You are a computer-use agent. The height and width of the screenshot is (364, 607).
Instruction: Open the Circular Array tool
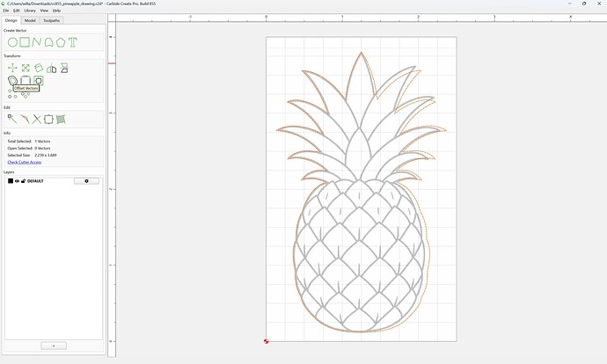pyautogui.click(x=26, y=95)
